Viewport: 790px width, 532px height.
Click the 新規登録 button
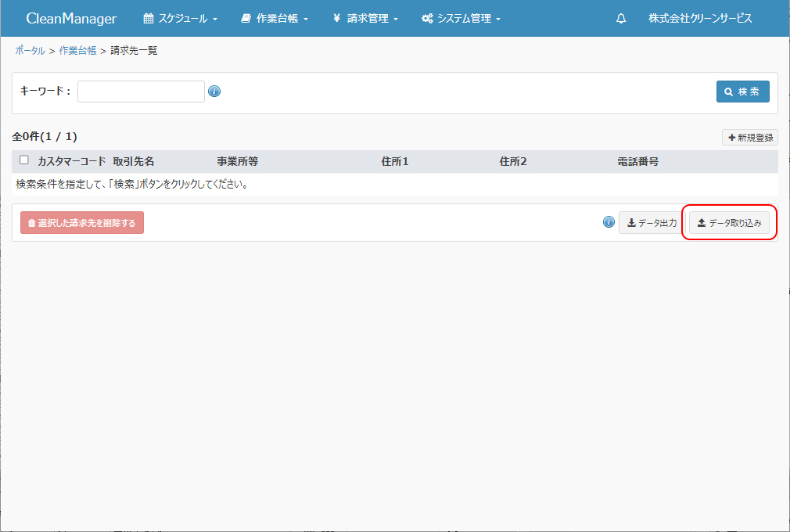pyautogui.click(x=749, y=138)
